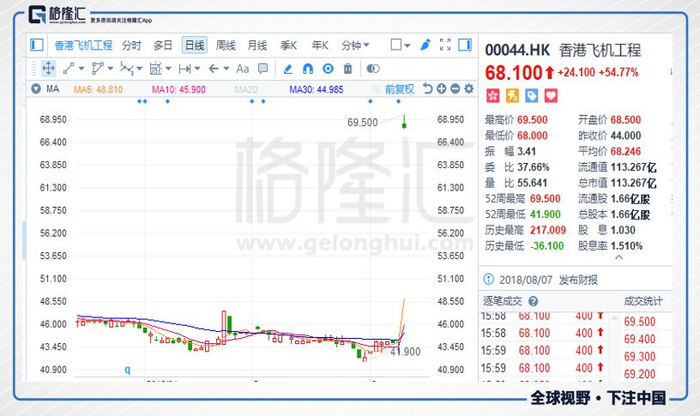The width and height of the screenshot is (700, 416).
Task: Switch 前复权 price adjustment mode
Action: [400, 89]
